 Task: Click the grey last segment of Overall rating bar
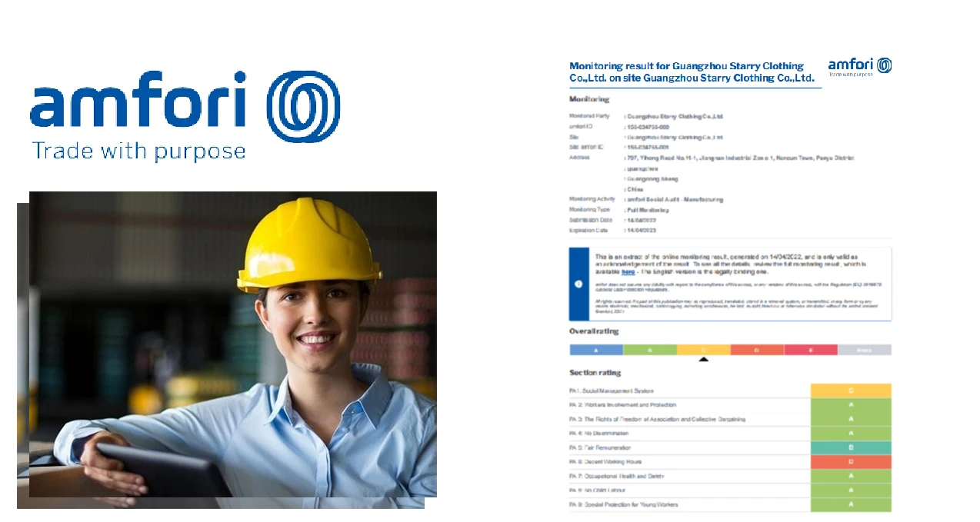pos(865,350)
